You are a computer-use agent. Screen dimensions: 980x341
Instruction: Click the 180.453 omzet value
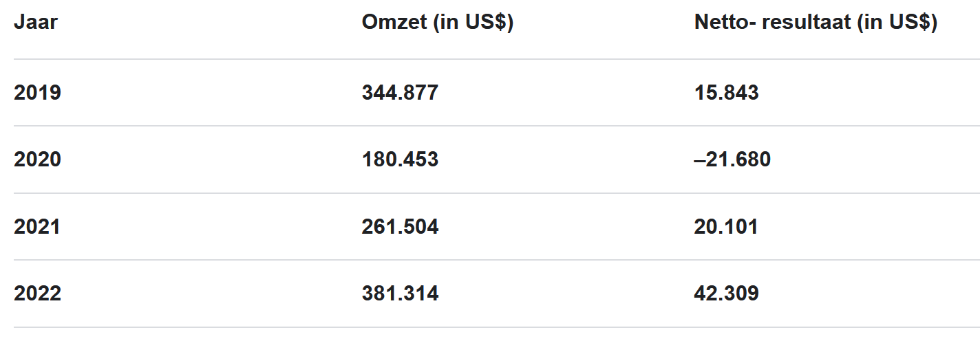click(400, 159)
